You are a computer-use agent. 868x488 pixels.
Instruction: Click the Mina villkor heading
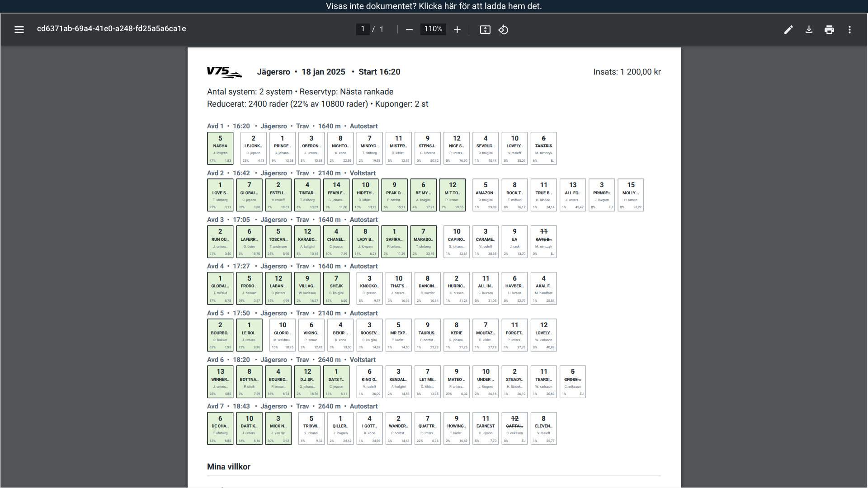pos(228,467)
